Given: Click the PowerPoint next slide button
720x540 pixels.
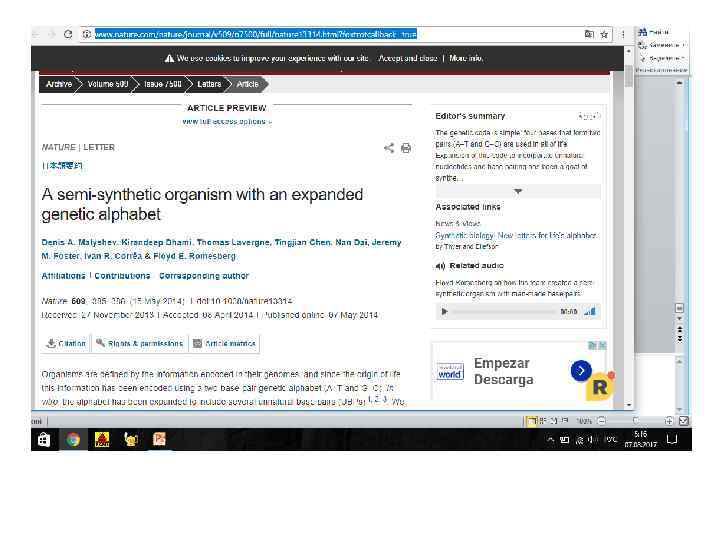Looking at the screenshot, I should [680, 339].
